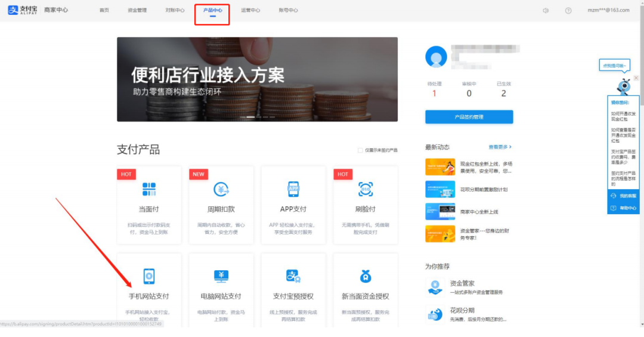Click the 电脑网站支付 monitor icon

[x=221, y=276]
